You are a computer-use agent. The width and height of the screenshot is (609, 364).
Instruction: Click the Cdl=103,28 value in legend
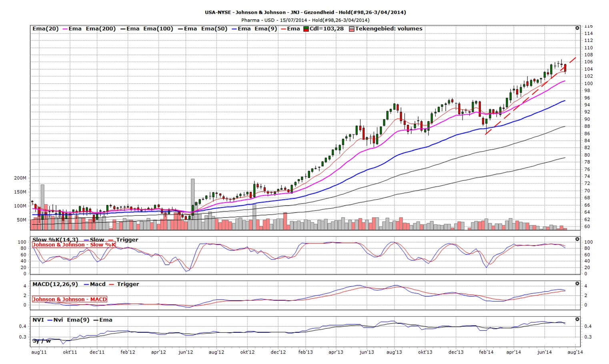point(327,29)
